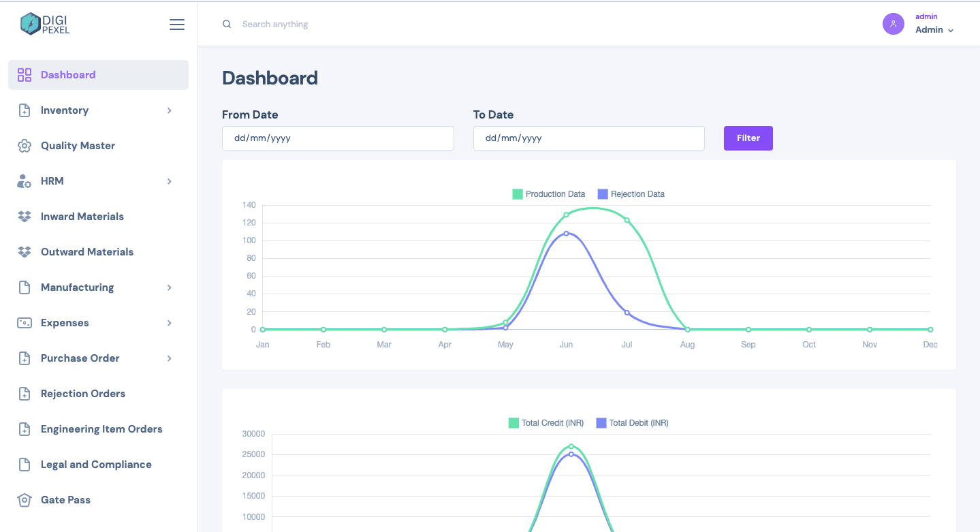Image resolution: width=980 pixels, height=532 pixels.
Task: Click the Expenses wallet icon
Action: [x=25, y=323]
